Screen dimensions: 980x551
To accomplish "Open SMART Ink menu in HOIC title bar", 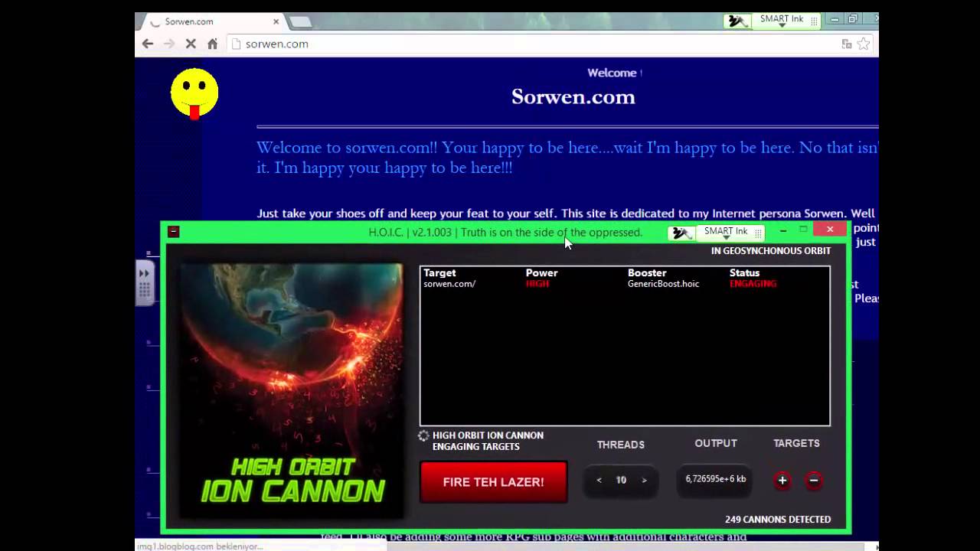I will (x=725, y=233).
